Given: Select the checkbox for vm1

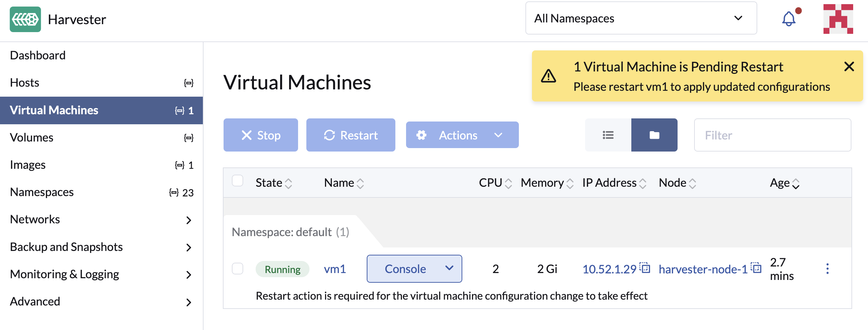Looking at the screenshot, I should (238, 269).
